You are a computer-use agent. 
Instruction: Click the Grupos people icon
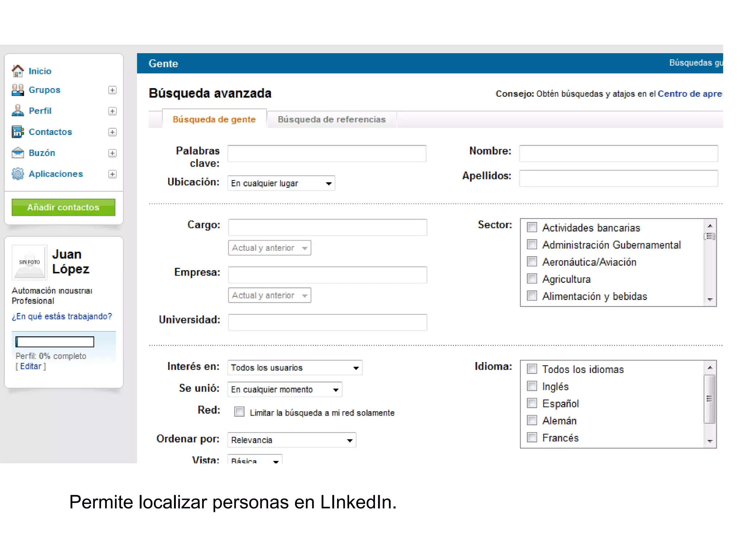pos(18,90)
